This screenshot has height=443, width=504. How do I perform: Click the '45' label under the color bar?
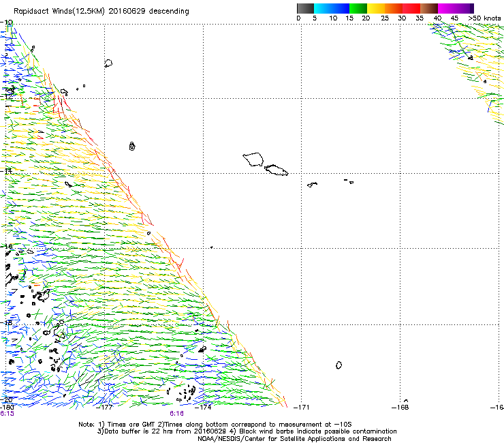pyautogui.click(x=454, y=18)
